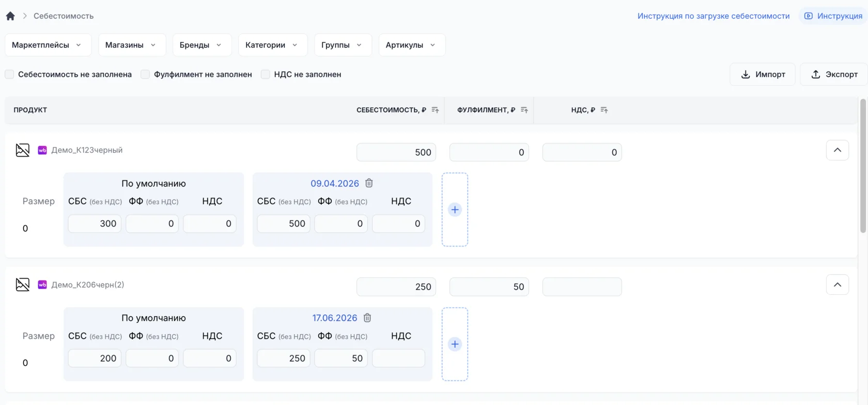Toggle НДС не заполнен checkbox
The image size is (868, 405).
click(265, 74)
